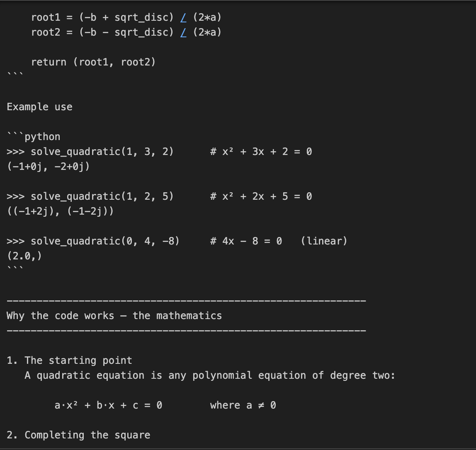Click the 'Example use' heading text

39,107
